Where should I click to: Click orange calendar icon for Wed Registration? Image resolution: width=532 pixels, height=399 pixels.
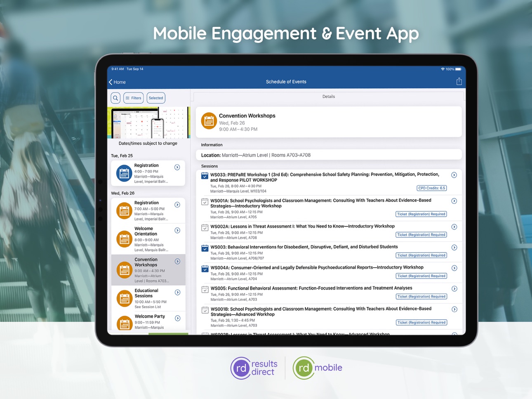(124, 211)
